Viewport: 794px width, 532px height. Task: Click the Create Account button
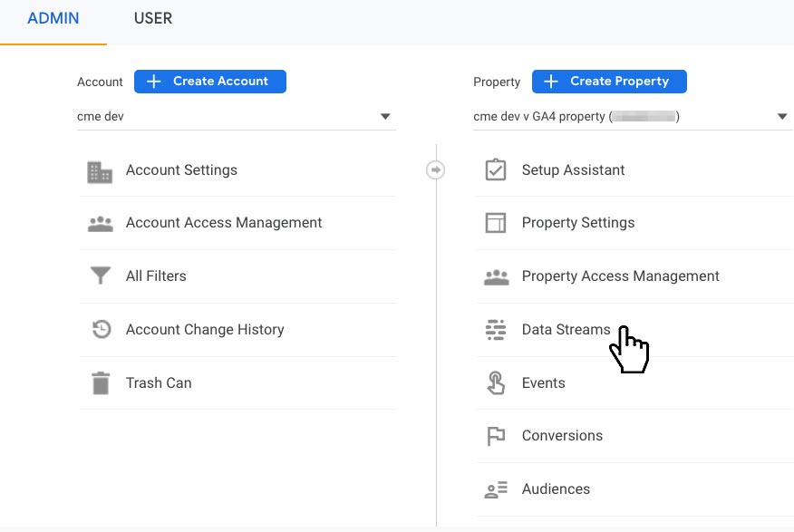coord(210,82)
